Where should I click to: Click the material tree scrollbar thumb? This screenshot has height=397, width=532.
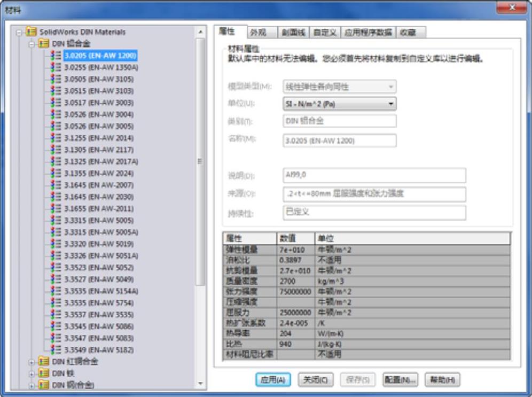(200, 161)
